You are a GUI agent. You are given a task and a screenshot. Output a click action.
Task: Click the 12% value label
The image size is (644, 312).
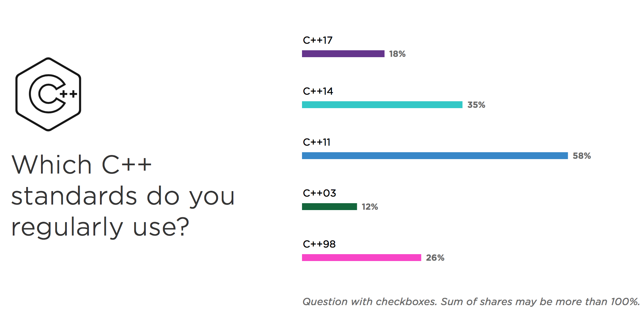(370, 207)
